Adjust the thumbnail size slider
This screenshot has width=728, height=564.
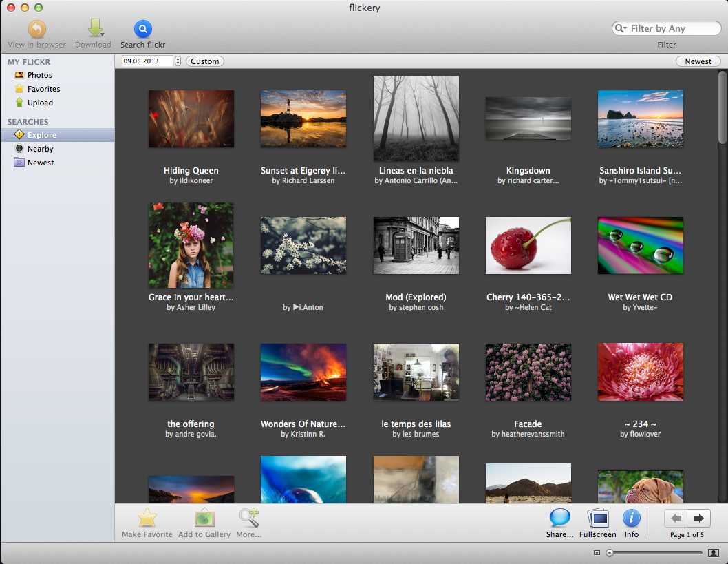coord(610,552)
